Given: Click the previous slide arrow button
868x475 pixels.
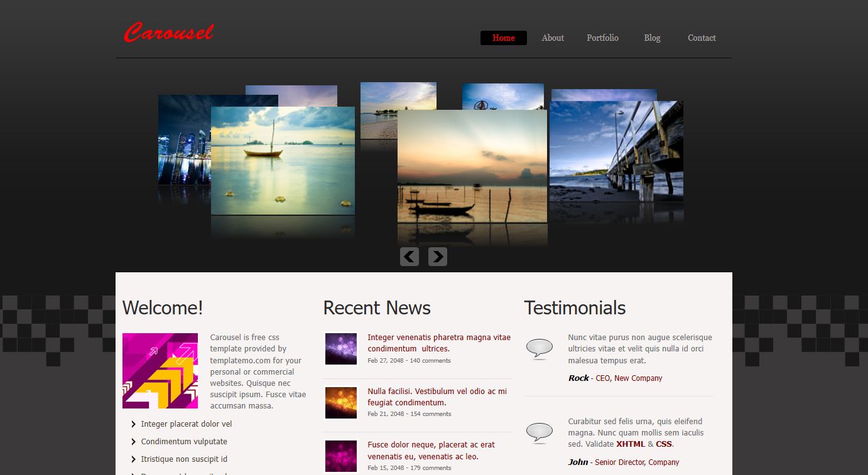Looking at the screenshot, I should [410, 256].
